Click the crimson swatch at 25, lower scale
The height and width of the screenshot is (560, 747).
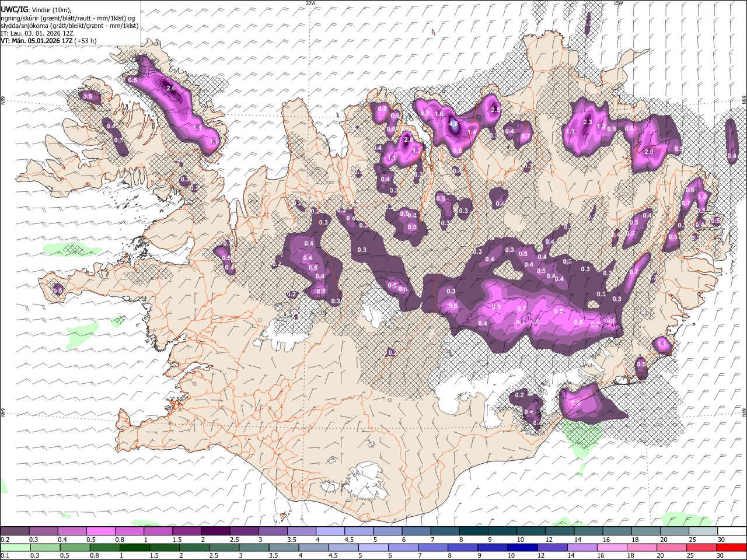coord(701,548)
